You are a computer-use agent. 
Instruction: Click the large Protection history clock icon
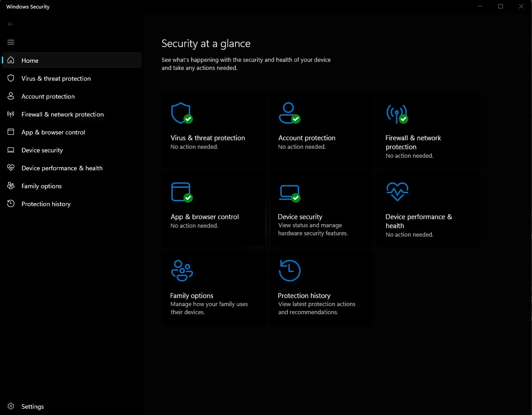[289, 271]
